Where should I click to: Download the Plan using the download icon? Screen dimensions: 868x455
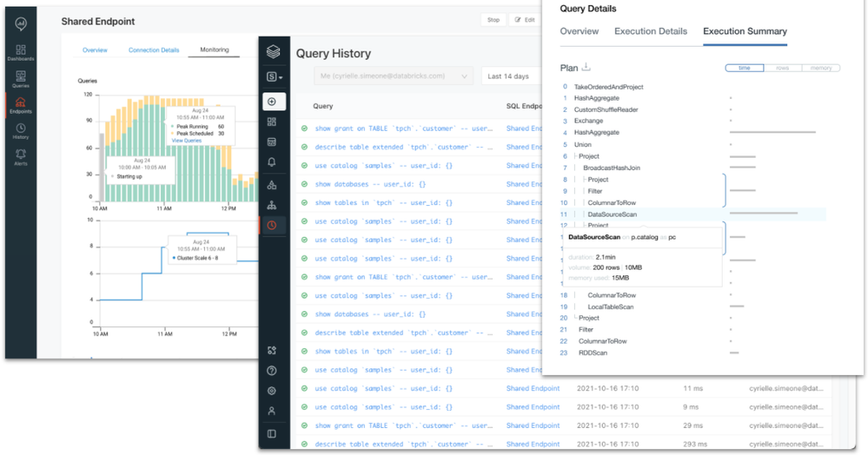[586, 67]
